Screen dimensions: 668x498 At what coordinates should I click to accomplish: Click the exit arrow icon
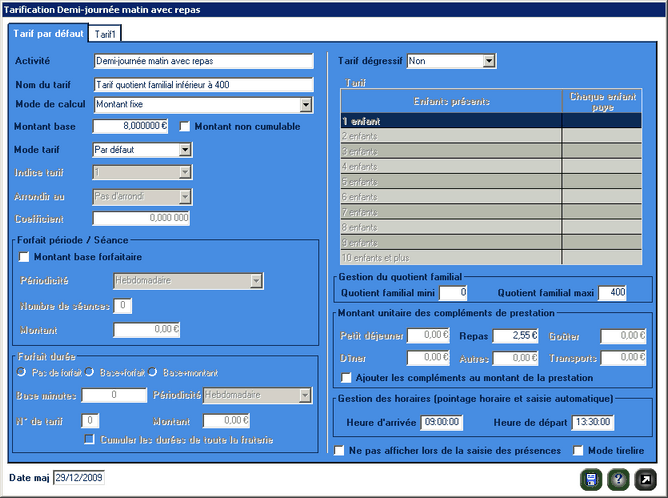646,480
